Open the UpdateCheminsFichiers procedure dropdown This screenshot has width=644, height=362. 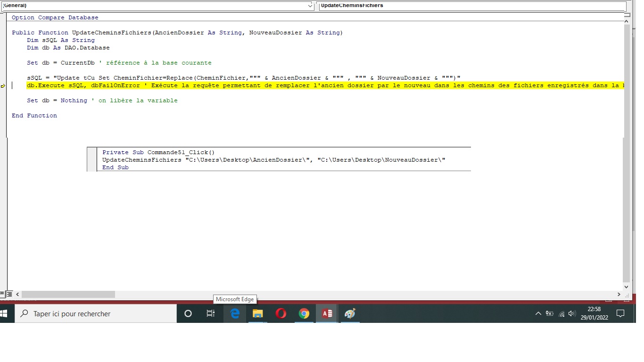click(x=472, y=6)
